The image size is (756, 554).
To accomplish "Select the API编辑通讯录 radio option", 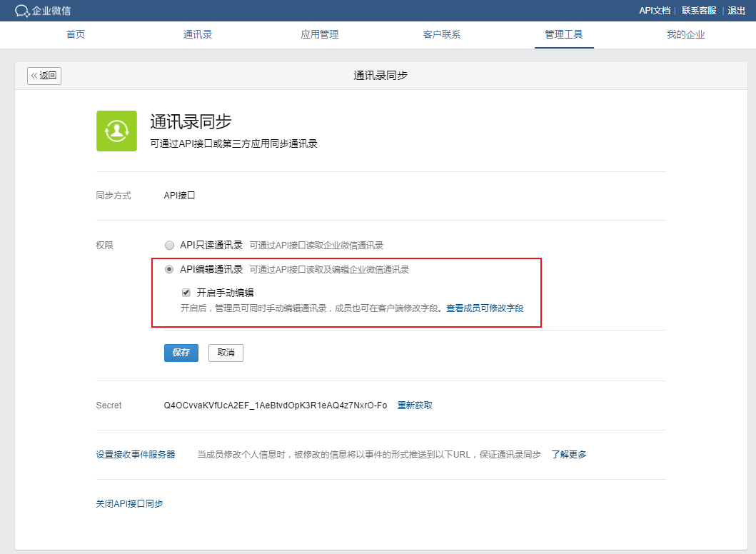I will click(x=169, y=269).
